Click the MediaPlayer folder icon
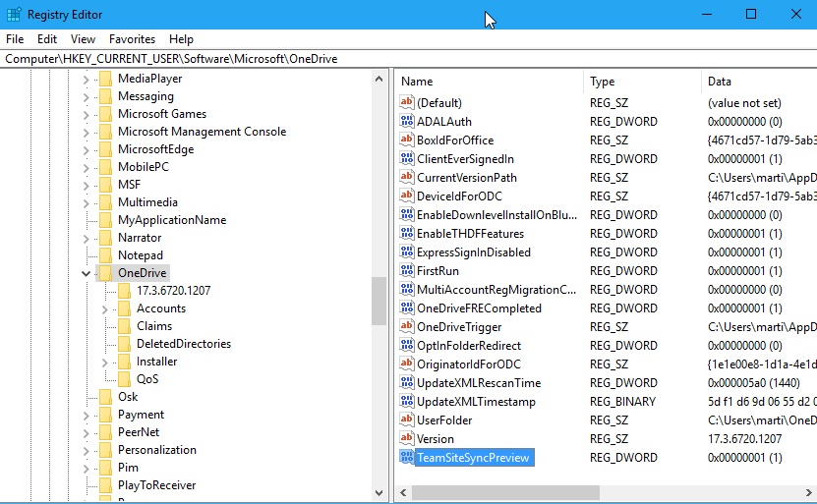This screenshot has height=504, width=817. coord(105,79)
